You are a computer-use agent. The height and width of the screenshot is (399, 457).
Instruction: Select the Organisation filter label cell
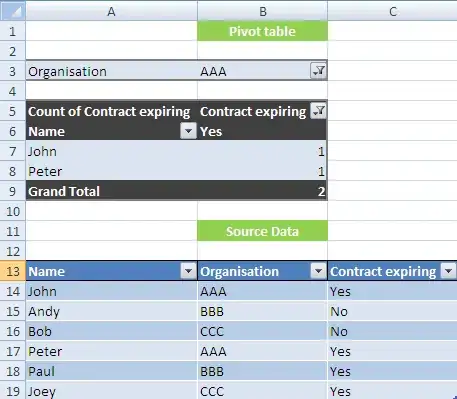(x=112, y=71)
